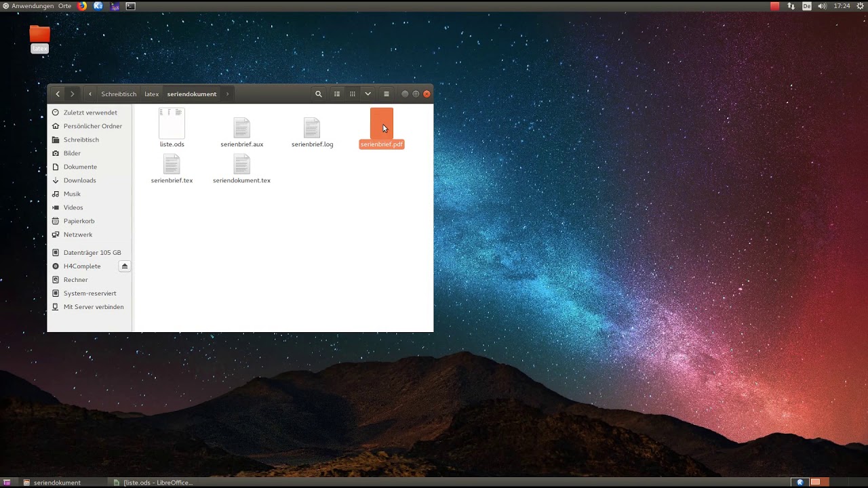Viewport: 868px width, 488px height.
Task: Open the sound volume indicator
Action: pos(823,6)
